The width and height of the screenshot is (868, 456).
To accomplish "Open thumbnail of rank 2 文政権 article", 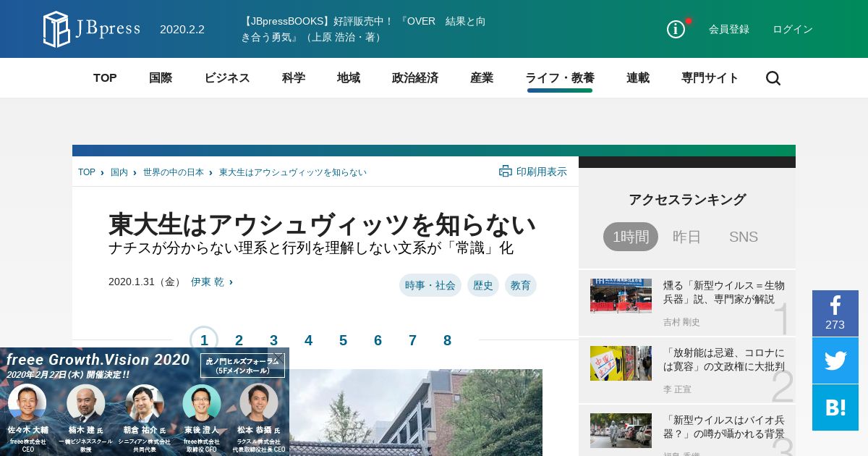I will (621, 363).
